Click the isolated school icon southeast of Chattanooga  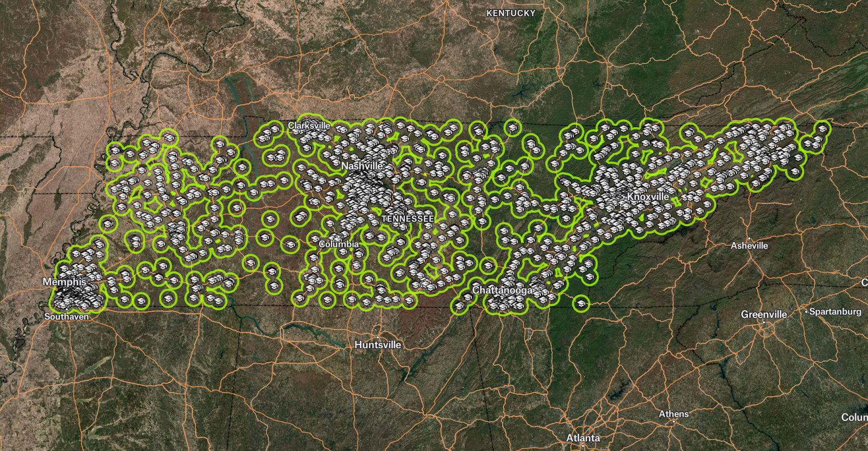click(x=581, y=303)
